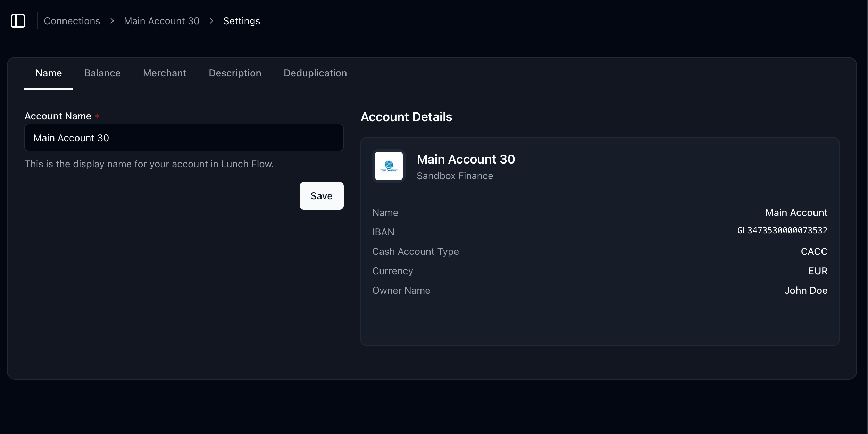Open the Description tab

tap(235, 73)
